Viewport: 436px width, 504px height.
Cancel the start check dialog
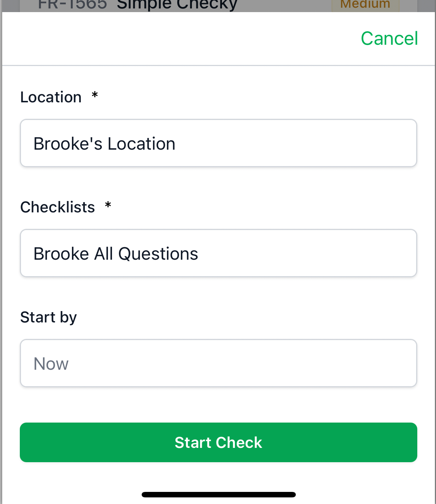point(389,39)
